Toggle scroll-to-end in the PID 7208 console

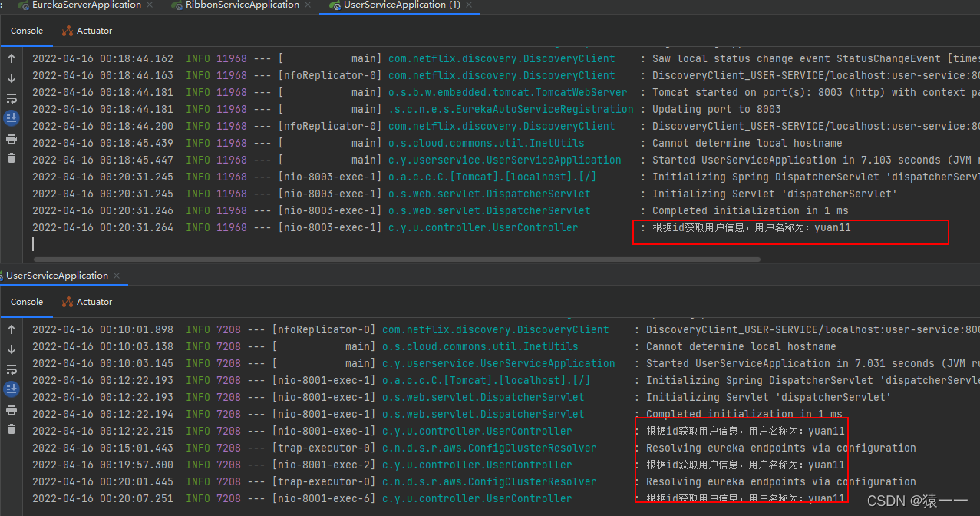(x=11, y=389)
